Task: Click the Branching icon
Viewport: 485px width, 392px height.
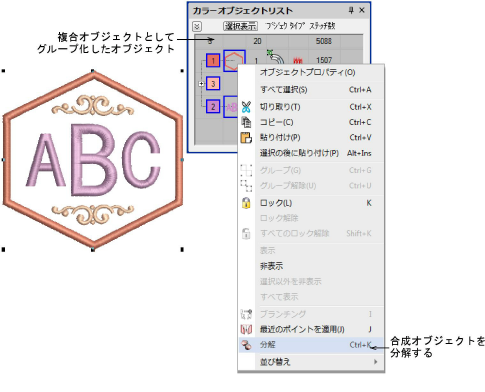Action: point(246,314)
